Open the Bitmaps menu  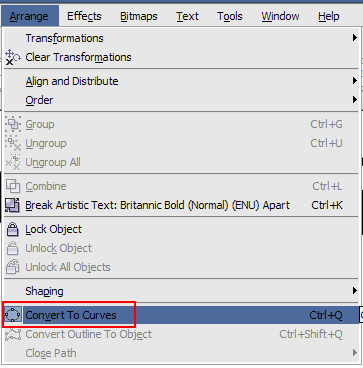tap(140, 16)
